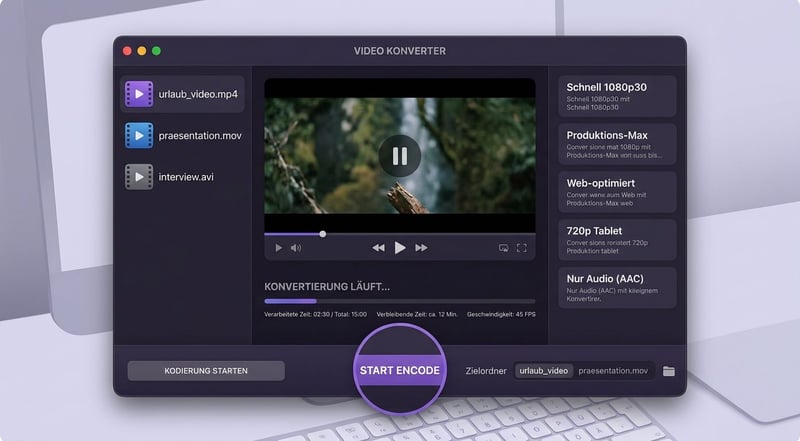Screen dimensions: 800x441
Task: Open picture-in-picture mode icon
Action: [x=504, y=248]
